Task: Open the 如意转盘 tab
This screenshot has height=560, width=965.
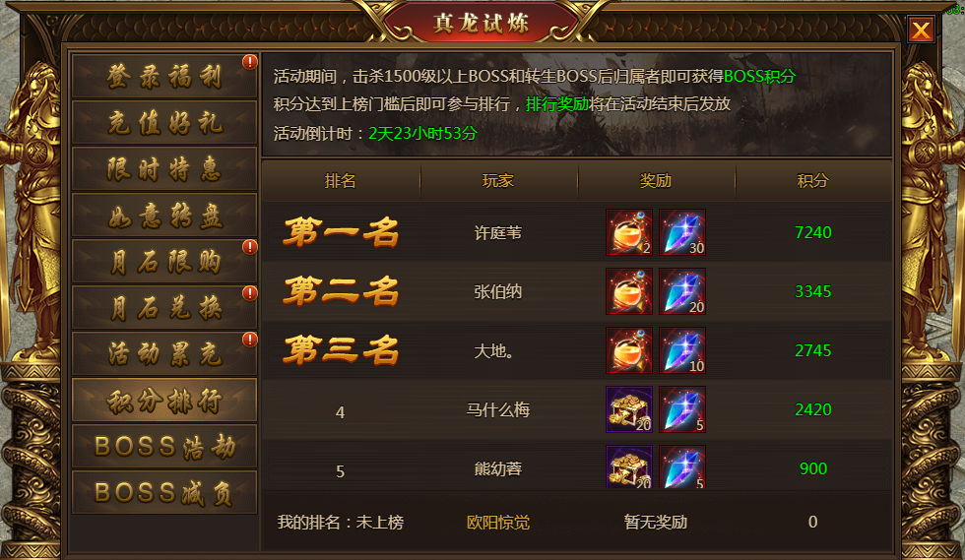Action: pyautogui.click(x=164, y=216)
